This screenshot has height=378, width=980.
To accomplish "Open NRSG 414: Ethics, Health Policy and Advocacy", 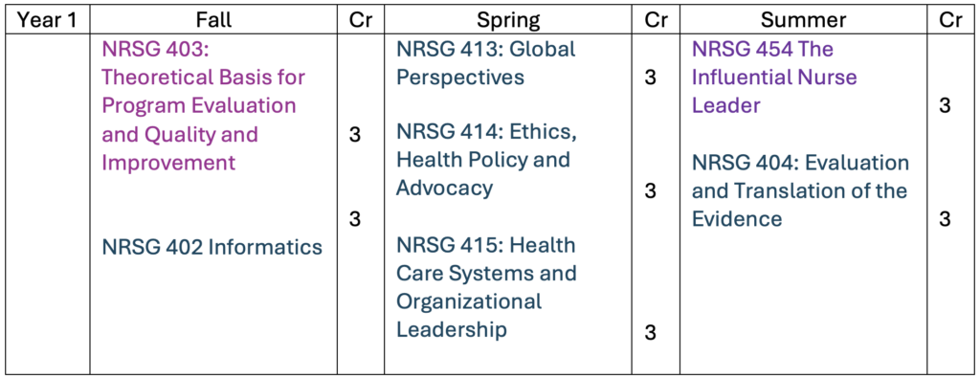I will click(483, 159).
